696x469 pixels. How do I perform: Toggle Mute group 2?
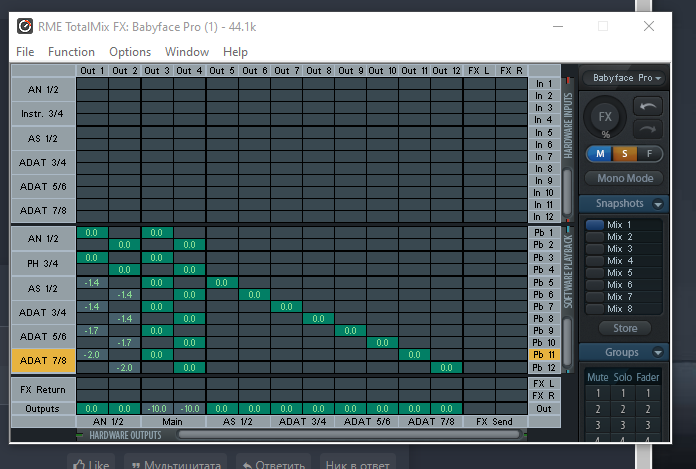tap(597, 409)
